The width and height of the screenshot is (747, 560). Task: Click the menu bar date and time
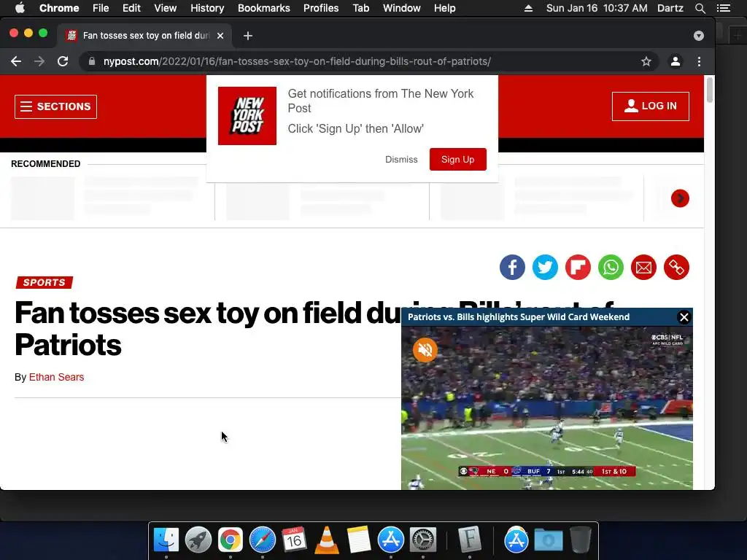597,8
